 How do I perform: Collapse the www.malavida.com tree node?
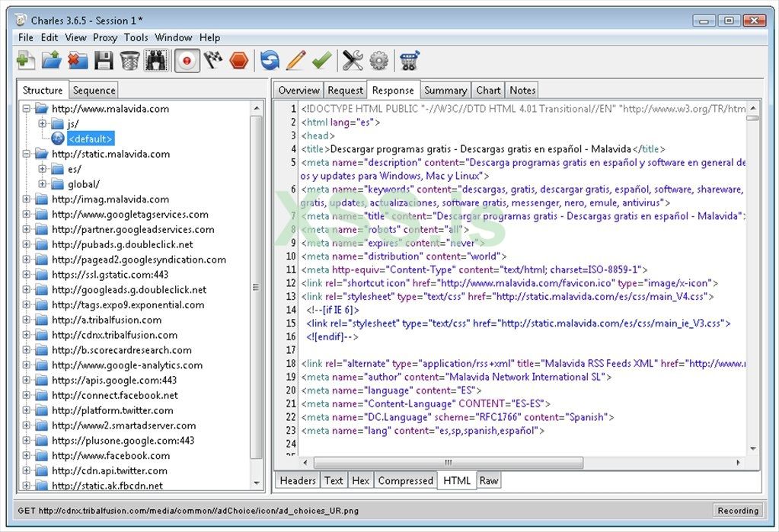[x=27, y=109]
